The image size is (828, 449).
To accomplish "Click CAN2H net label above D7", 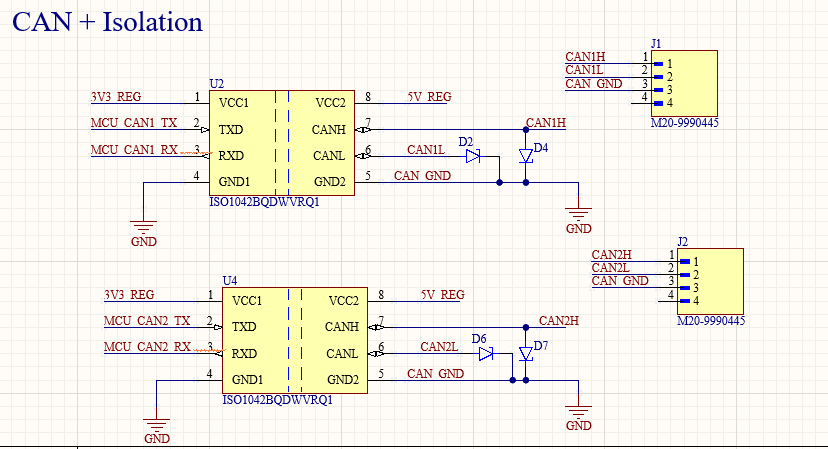I will (559, 321).
